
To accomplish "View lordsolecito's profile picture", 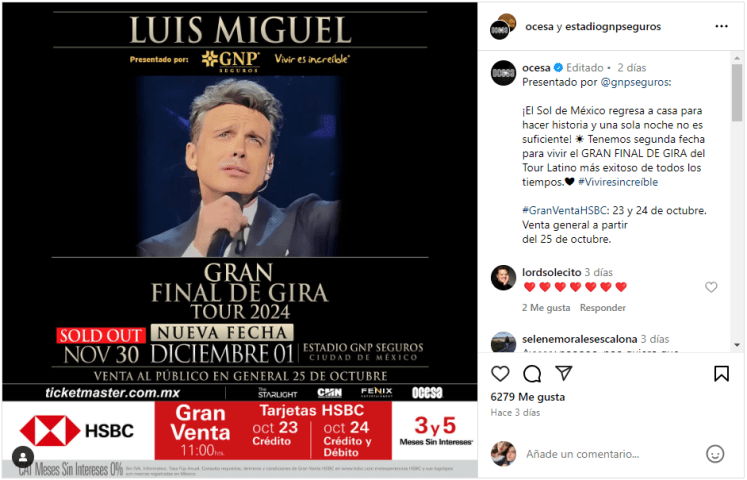I will pos(503,278).
